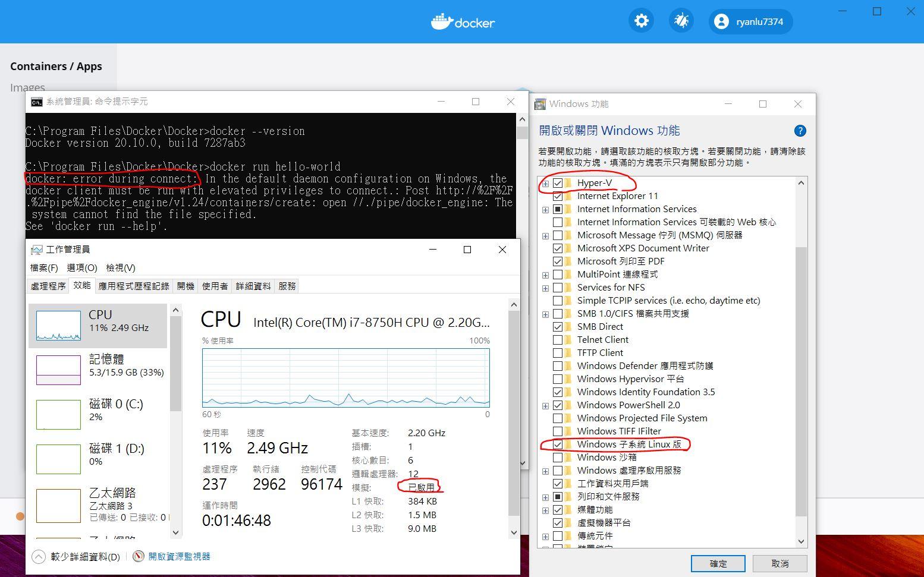Expand Windows PowerShell 2.0 node

tap(545, 406)
